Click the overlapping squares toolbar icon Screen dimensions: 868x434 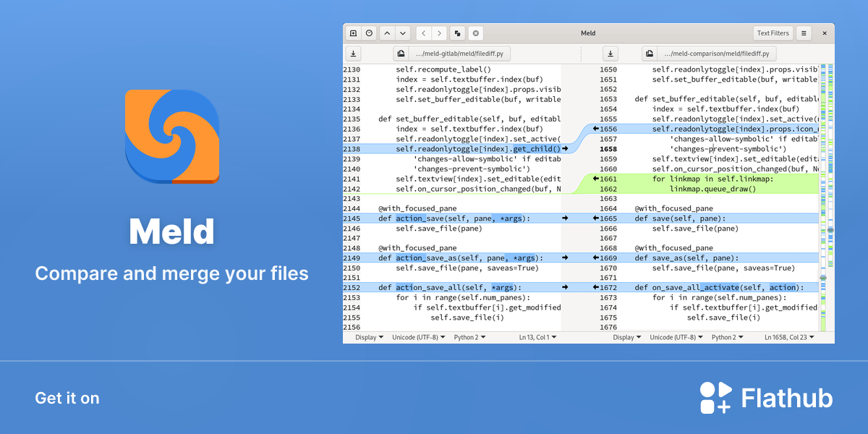click(457, 33)
